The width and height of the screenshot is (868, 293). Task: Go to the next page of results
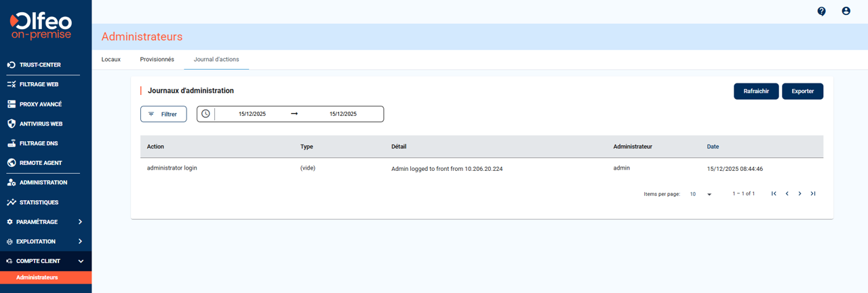click(800, 194)
